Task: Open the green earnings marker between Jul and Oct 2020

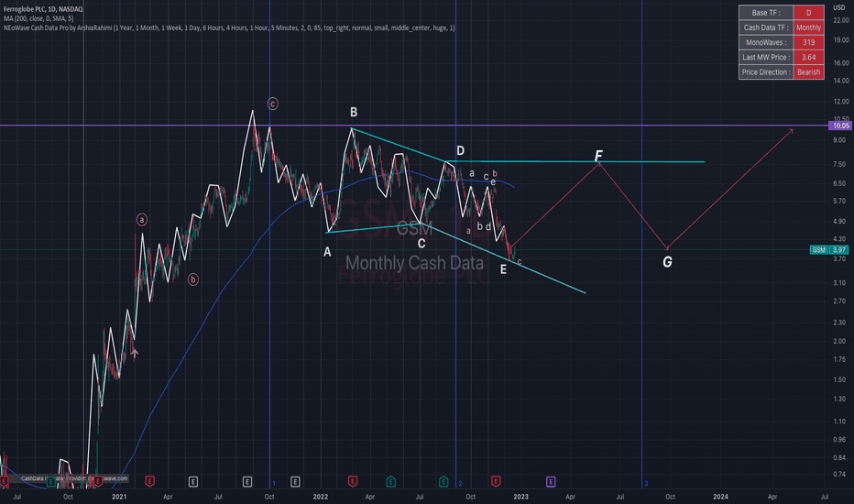Action: 50,482
